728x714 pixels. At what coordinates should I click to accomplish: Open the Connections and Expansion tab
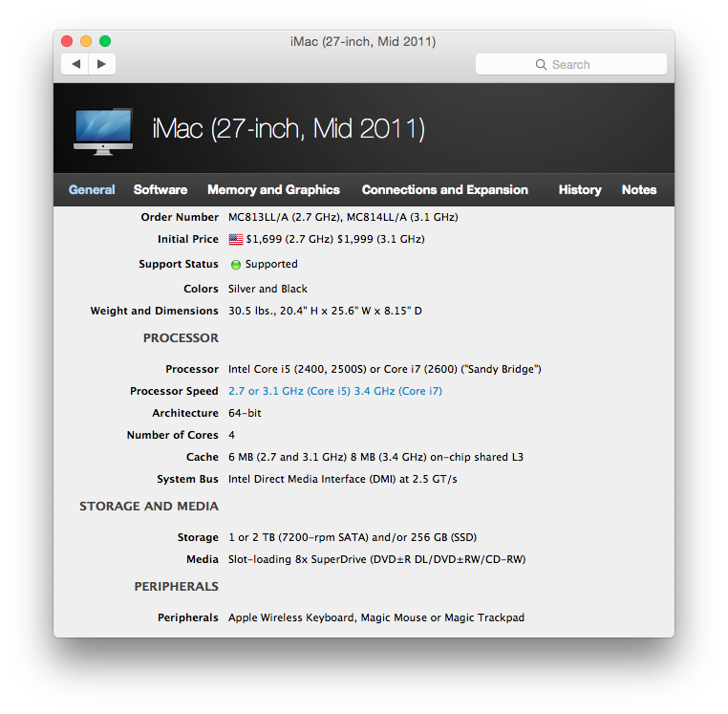coord(445,189)
